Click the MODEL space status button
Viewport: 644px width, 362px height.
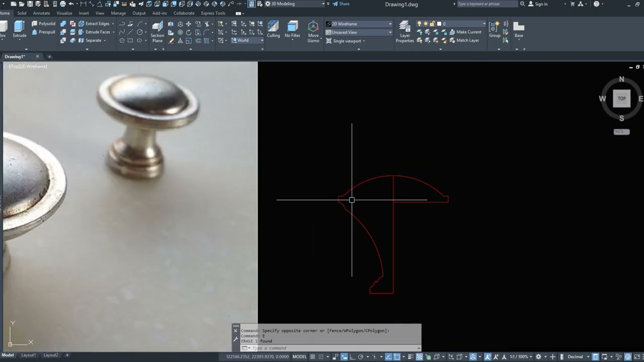(299, 357)
